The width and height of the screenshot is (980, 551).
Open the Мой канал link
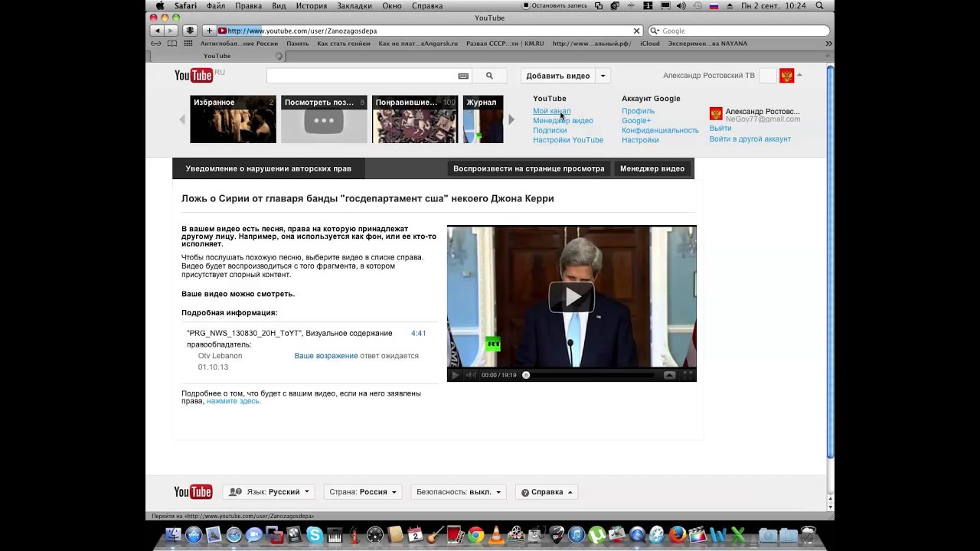pos(551,111)
